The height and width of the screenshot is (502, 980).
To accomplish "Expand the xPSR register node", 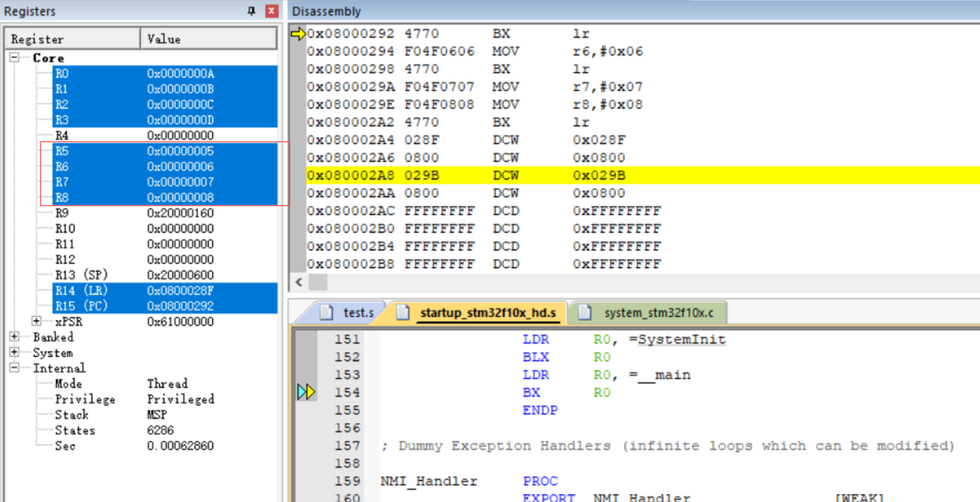I will tap(37, 321).
